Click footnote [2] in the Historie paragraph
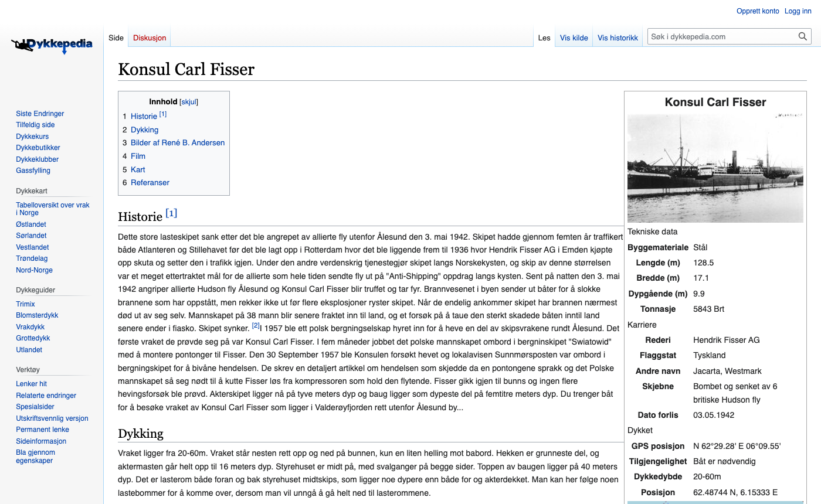Image resolution: width=821 pixels, height=504 pixels. pos(256,325)
